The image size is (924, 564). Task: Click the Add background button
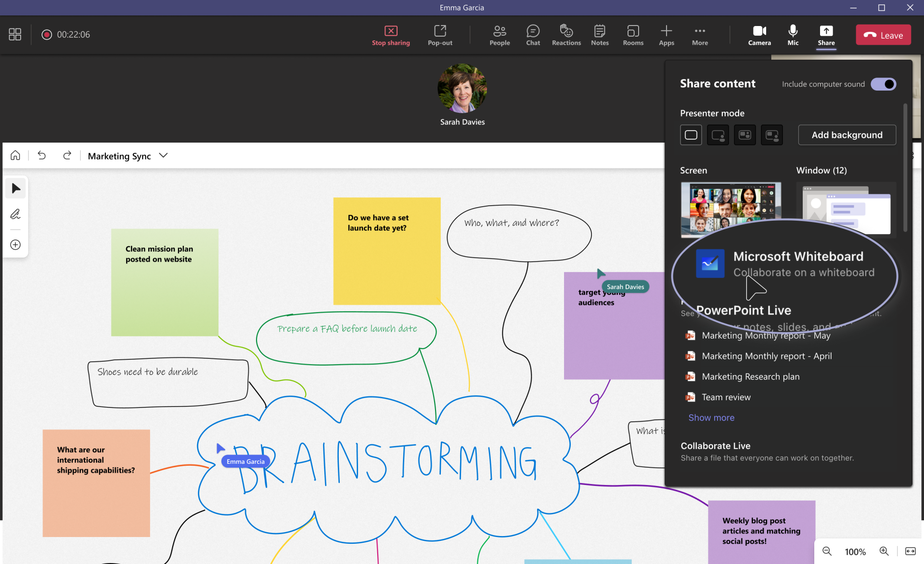click(x=847, y=135)
